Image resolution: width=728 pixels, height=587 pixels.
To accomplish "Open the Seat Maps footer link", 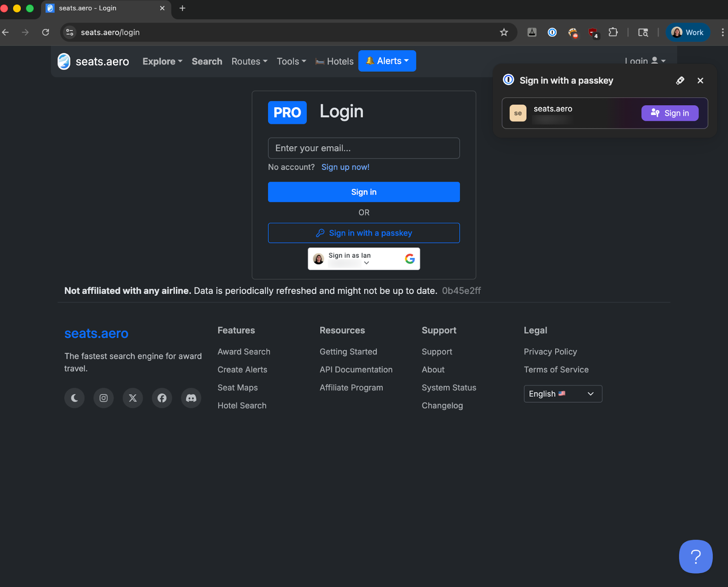I will (238, 388).
